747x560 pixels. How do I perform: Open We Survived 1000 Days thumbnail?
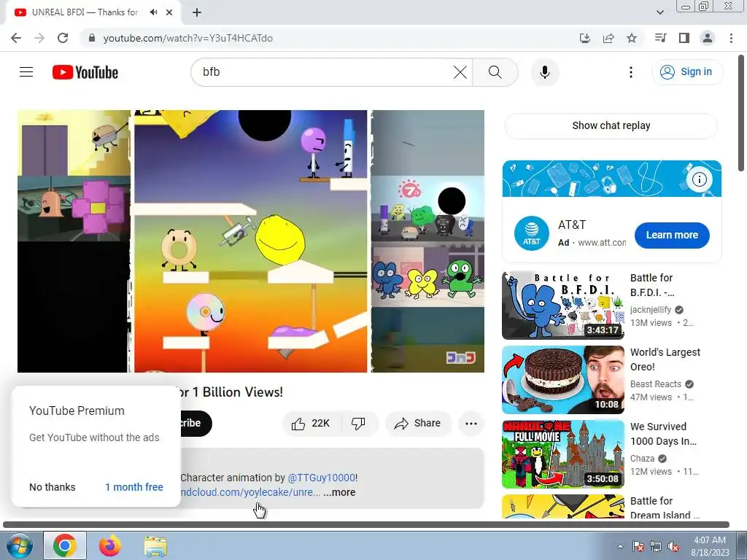[563, 454]
